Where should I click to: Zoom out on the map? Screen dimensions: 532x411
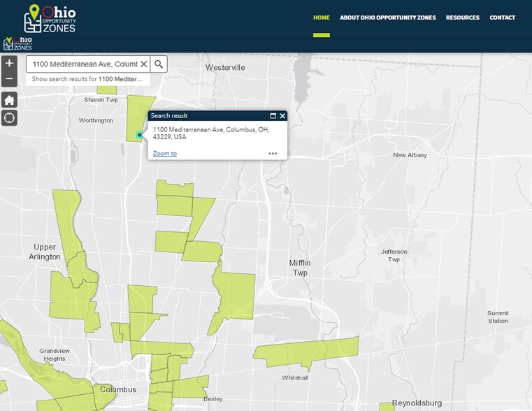coord(9,79)
